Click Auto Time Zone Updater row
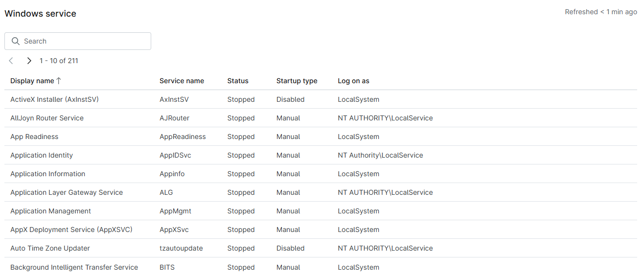The image size is (644, 278). [x=50, y=248]
